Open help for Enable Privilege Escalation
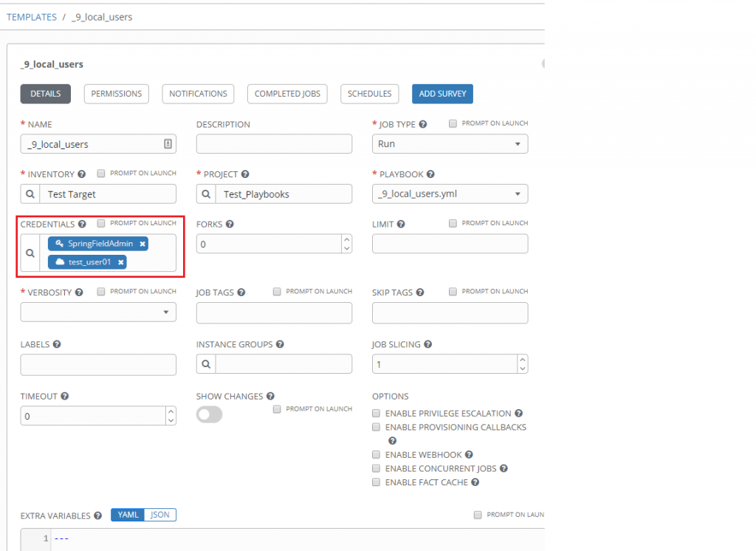756x551 pixels. pyautogui.click(x=518, y=413)
